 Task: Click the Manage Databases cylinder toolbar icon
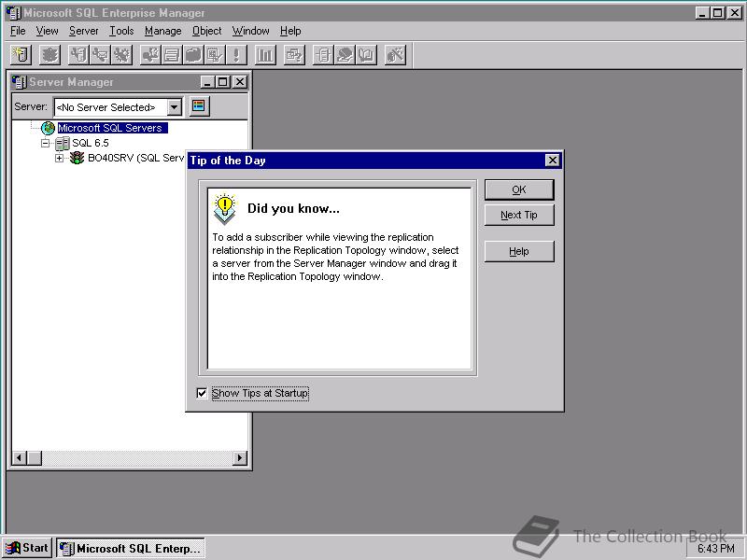(193, 55)
